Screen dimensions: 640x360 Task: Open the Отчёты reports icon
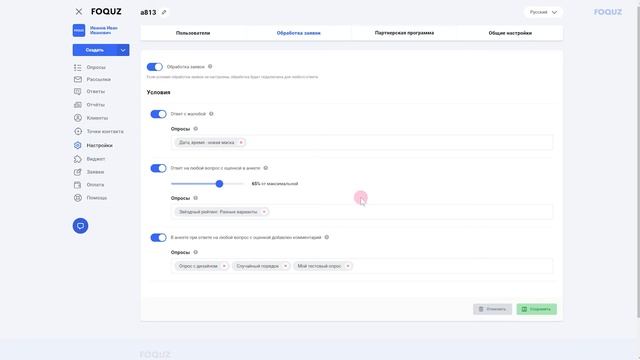[78, 105]
